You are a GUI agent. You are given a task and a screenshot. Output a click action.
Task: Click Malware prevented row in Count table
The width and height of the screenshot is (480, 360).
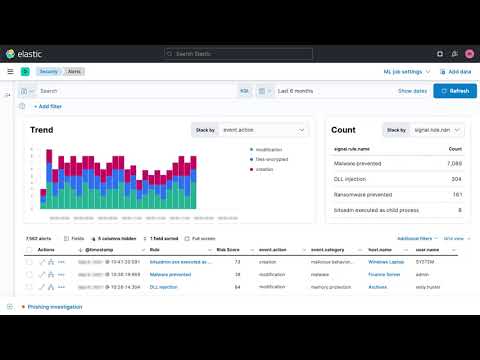click(x=398, y=164)
